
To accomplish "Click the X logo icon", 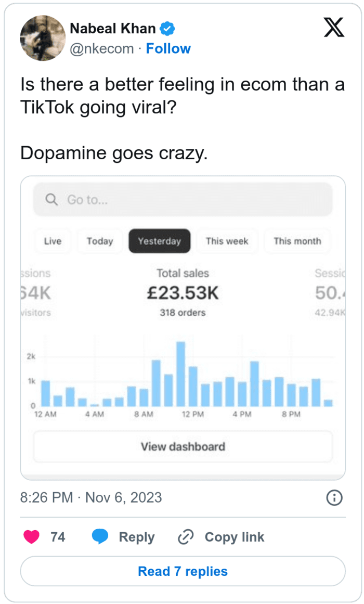I will click(333, 27).
